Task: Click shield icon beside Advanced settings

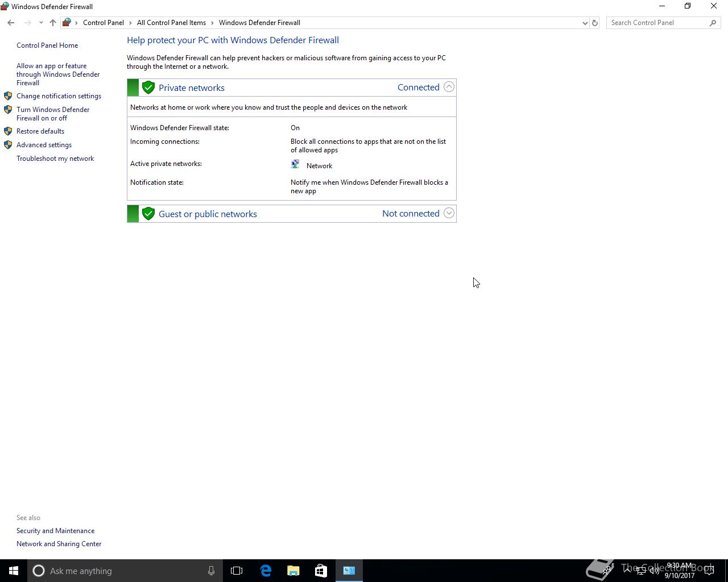Action: (8, 145)
